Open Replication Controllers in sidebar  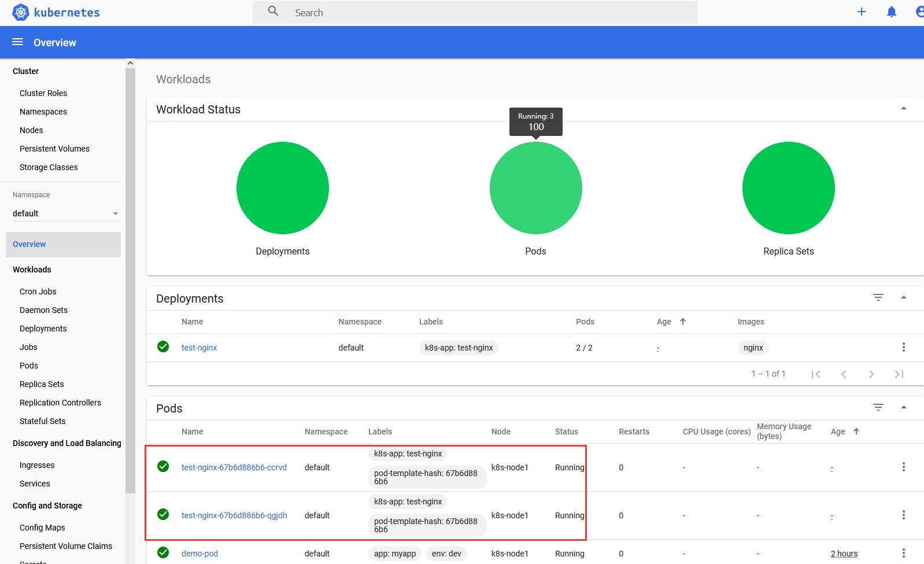[x=60, y=403]
